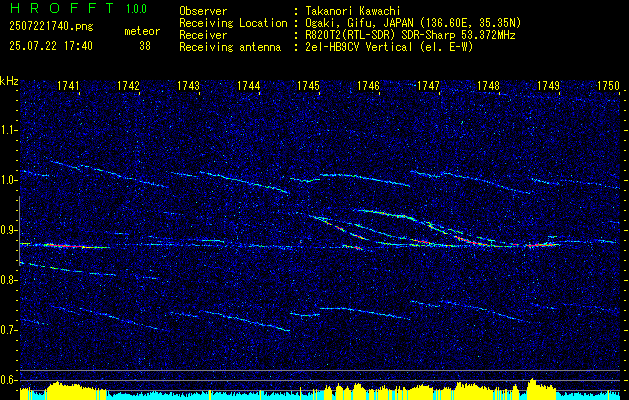The height and width of the screenshot is (400, 629).
Task: Click the 0.9 kHz frequency label
Action: click(x=8, y=230)
